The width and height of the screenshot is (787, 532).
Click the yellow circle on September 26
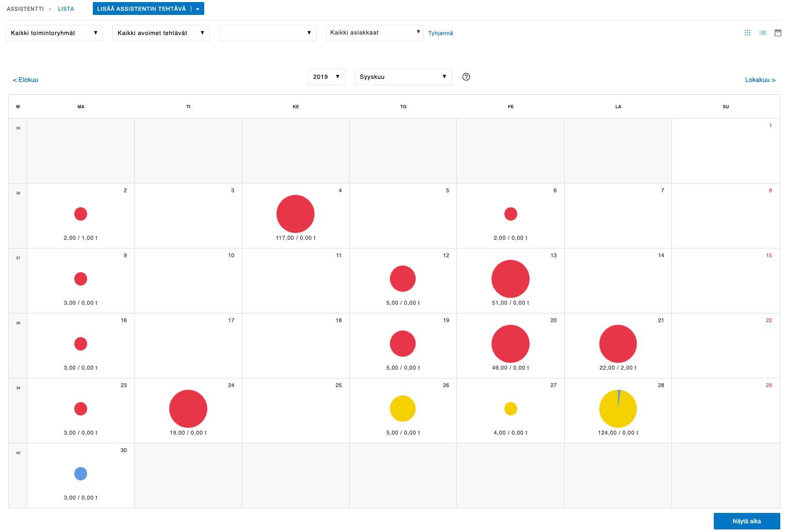(403, 409)
